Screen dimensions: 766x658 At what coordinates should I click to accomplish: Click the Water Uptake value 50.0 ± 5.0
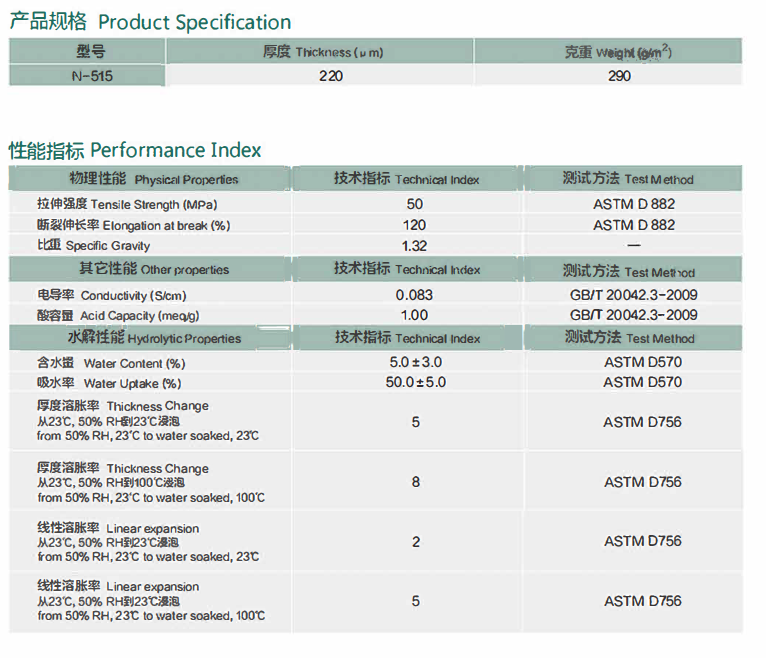click(x=416, y=382)
